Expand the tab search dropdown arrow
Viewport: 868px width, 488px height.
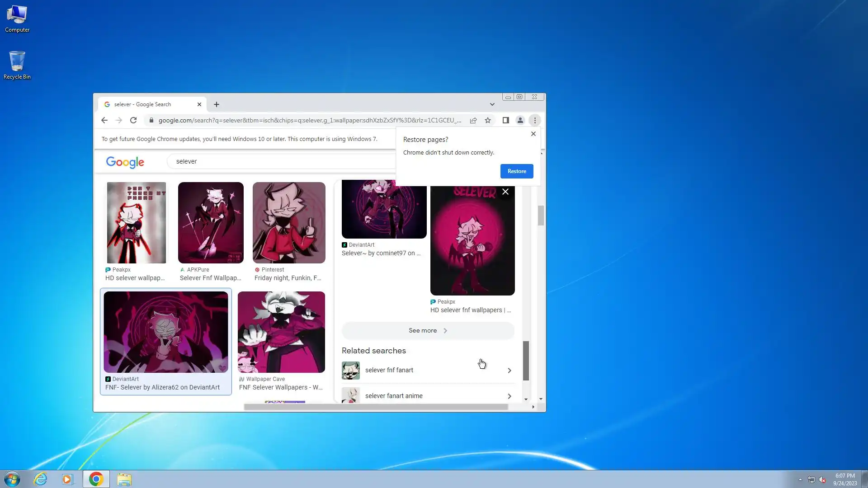point(492,104)
